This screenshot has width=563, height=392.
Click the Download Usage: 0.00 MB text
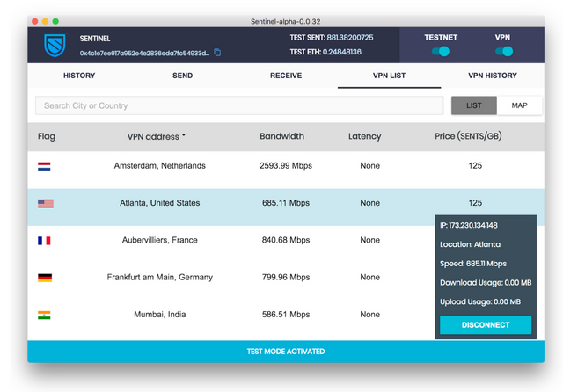[x=486, y=283]
